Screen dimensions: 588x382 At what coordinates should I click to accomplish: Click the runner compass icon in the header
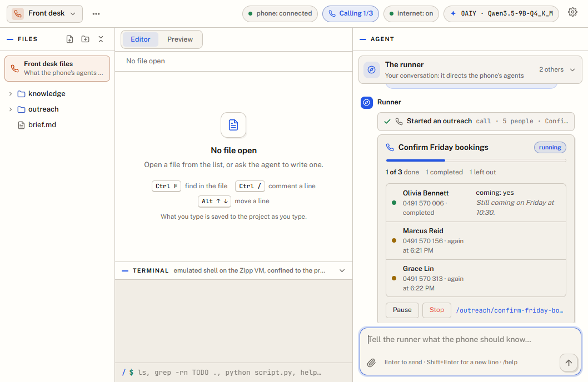[371, 69]
